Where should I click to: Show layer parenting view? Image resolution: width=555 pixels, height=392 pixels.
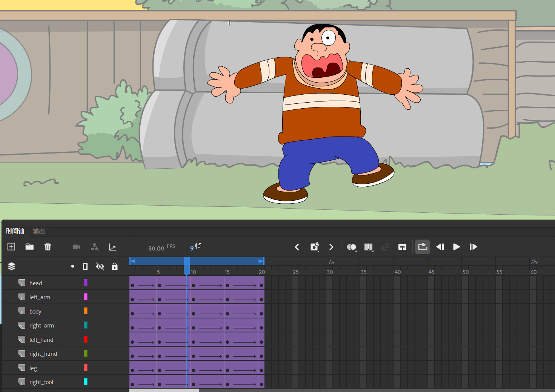tap(95, 247)
